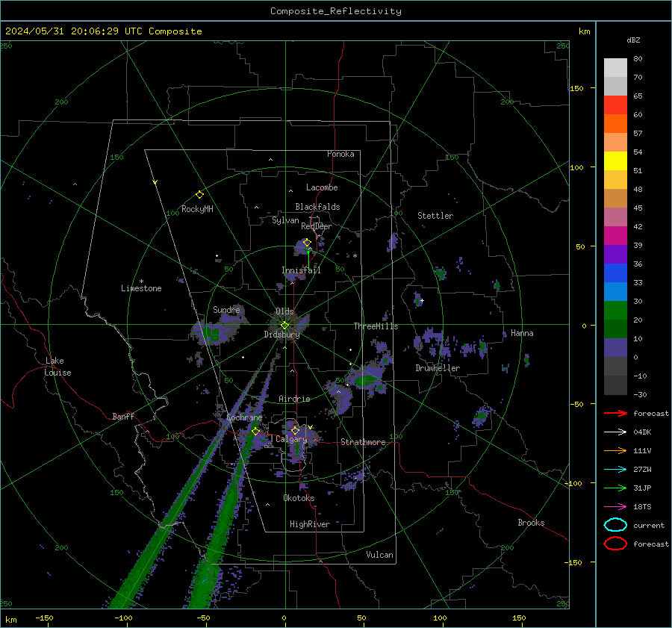Click the white plus marker west of Hanna
672x628 pixels.
point(422,300)
